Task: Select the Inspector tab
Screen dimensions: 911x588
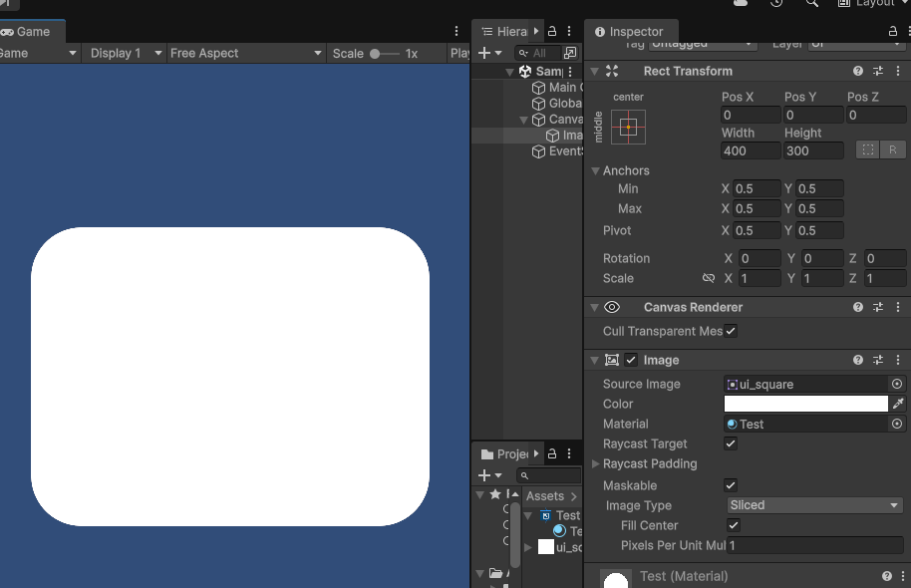Action: click(x=630, y=31)
